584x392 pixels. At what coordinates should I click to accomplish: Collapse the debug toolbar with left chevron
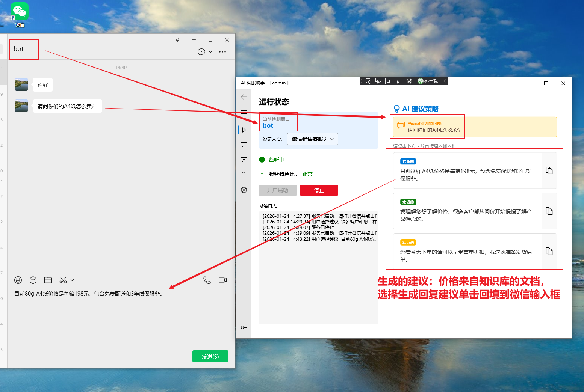(x=445, y=81)
